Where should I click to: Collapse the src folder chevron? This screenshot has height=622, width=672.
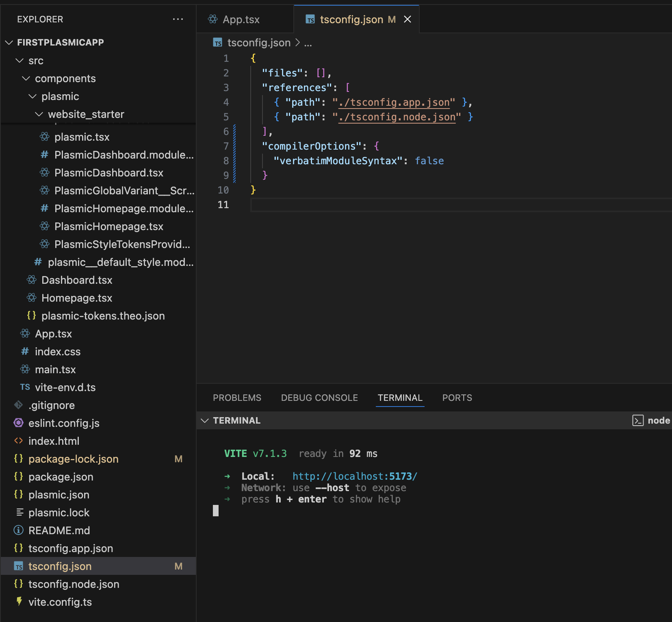pyautogui.click(x=20, y=61)
